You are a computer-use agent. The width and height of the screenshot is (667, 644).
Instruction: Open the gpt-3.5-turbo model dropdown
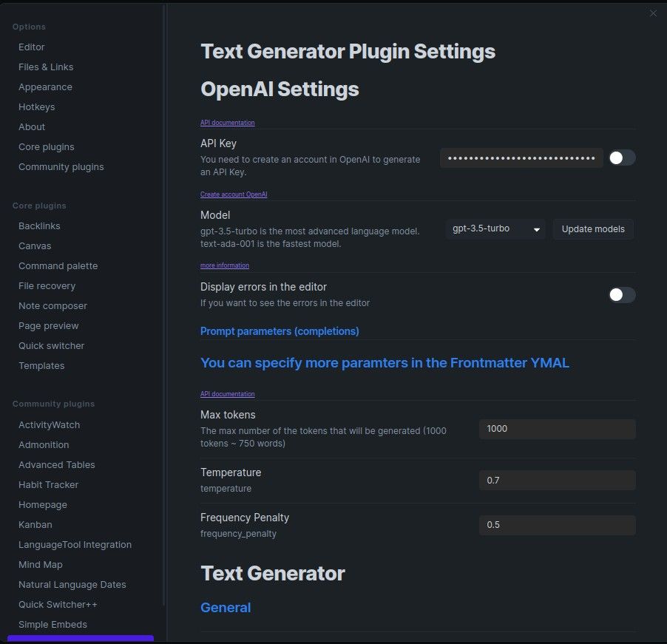pos(495,229)
